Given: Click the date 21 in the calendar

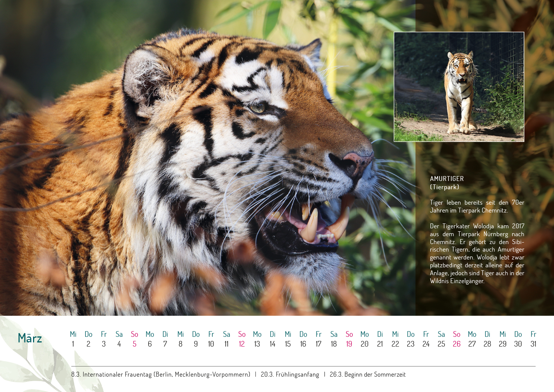Looking at the screenshot, I should tap(380, 344).
